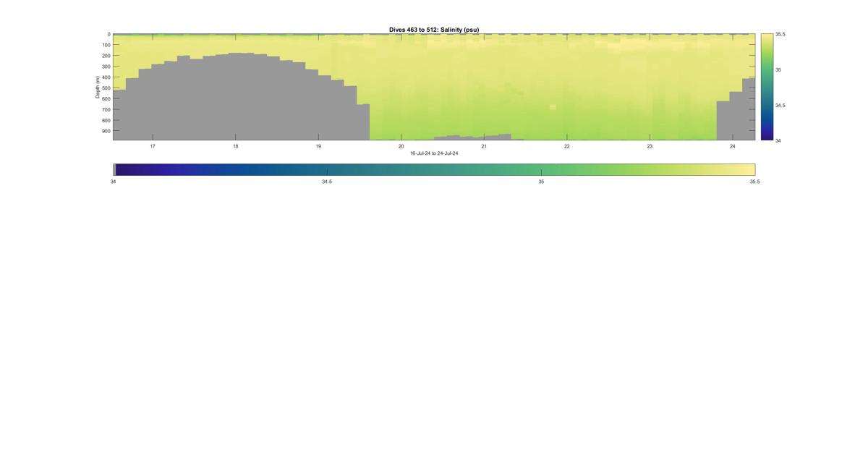This screenshot has width=868, height=450.
Task: Click date axis tick label "17"
Action: click(x=153, y=146)
